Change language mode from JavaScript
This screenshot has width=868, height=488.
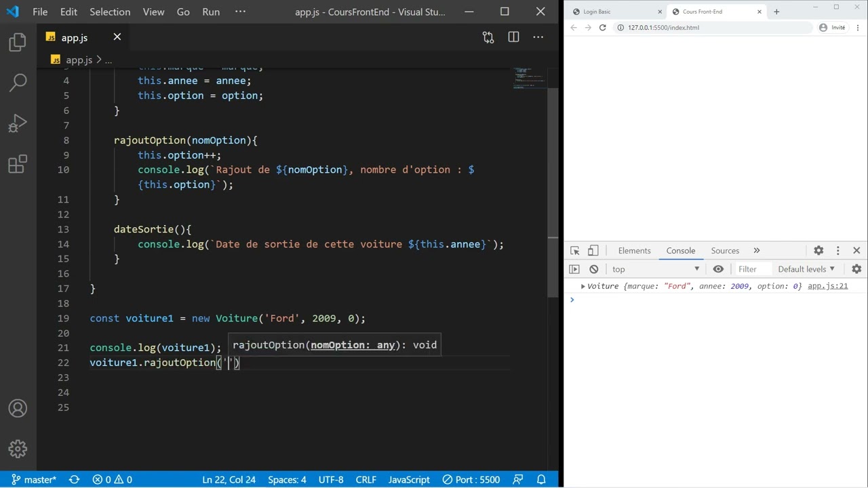[409, 479]
